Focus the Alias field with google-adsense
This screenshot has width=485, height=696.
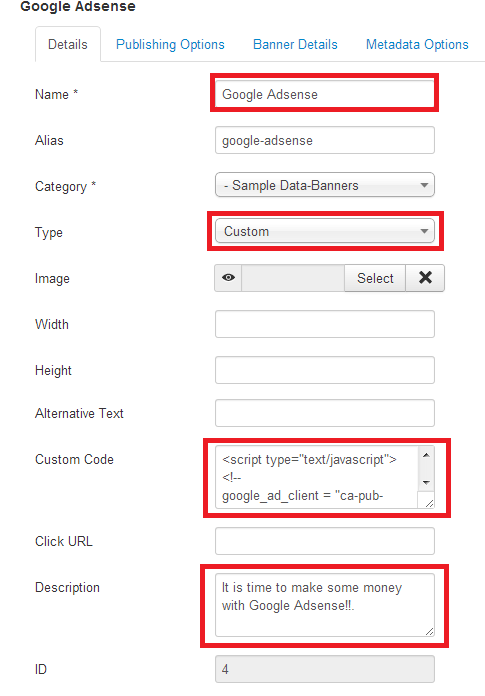[x=325, y=140]
